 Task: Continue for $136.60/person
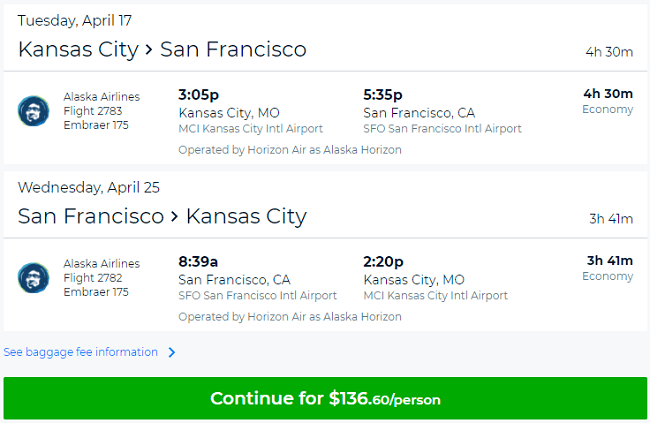(x=325, y=398)
